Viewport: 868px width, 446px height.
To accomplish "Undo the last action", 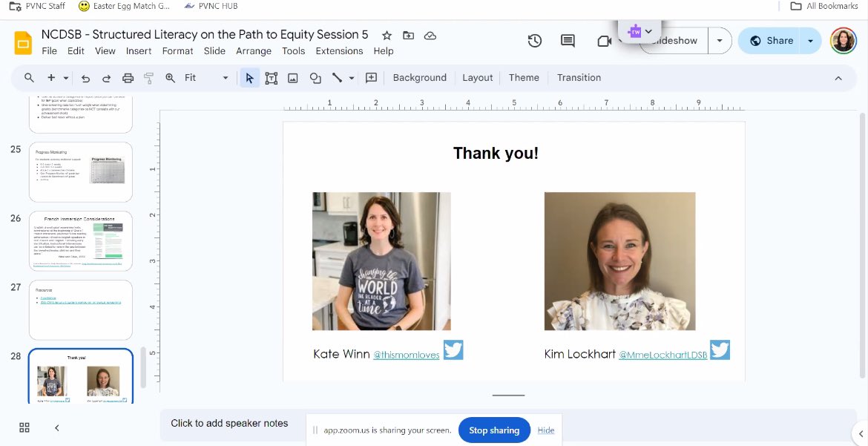I will (x=85, y=78).
